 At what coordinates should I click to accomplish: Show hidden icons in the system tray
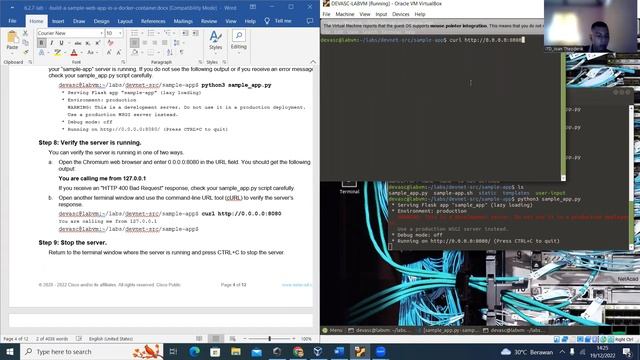pos(562,351)
